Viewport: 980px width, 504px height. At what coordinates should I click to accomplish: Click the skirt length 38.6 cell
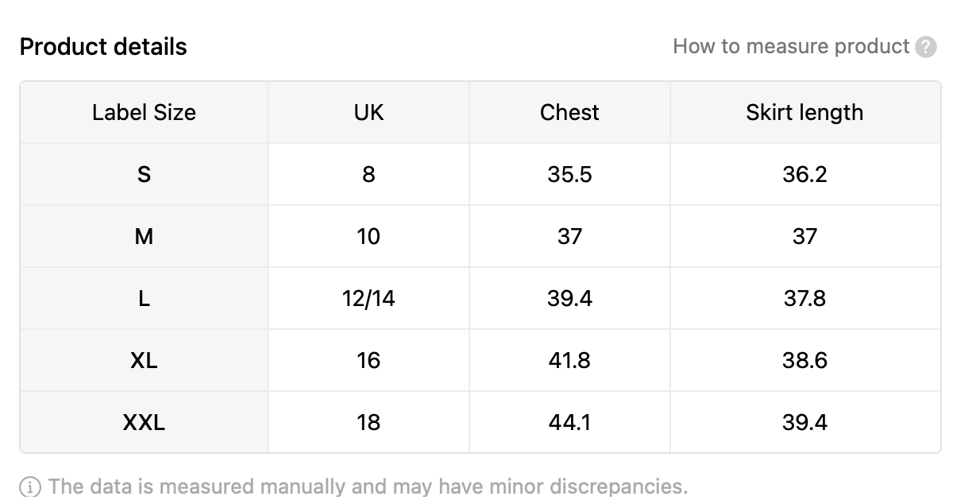[x=805, y=360]
